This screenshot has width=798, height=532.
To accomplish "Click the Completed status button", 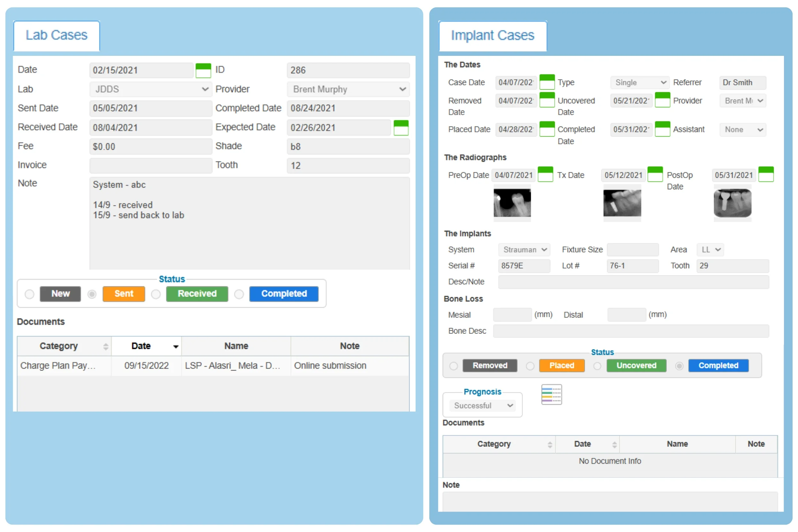I will point(284,294).
